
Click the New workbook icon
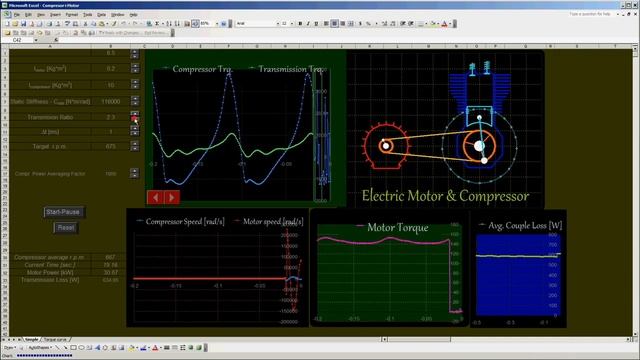7,24
